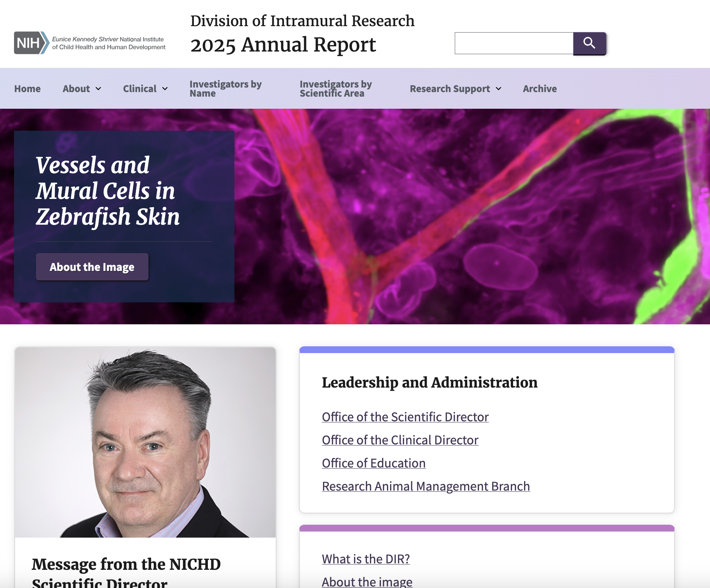
Task: Open the About the image text link
Action: pyautogui.click(x=367, y=582)
